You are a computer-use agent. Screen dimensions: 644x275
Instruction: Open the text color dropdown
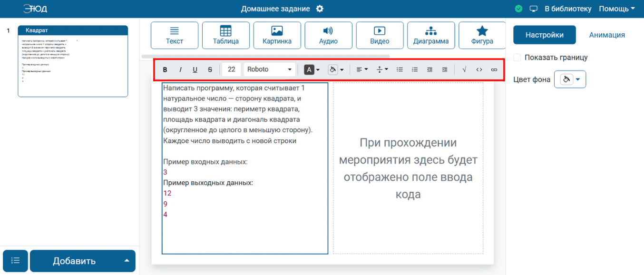[312, 69]
